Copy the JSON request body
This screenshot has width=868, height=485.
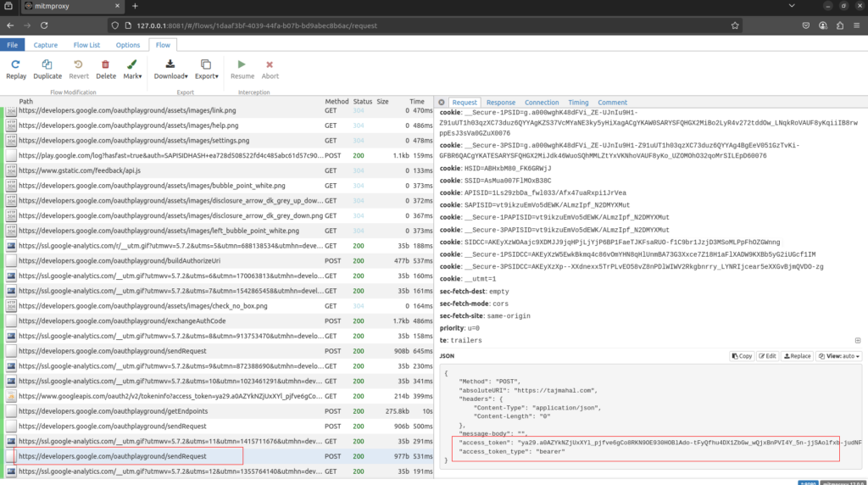(742, 356)
